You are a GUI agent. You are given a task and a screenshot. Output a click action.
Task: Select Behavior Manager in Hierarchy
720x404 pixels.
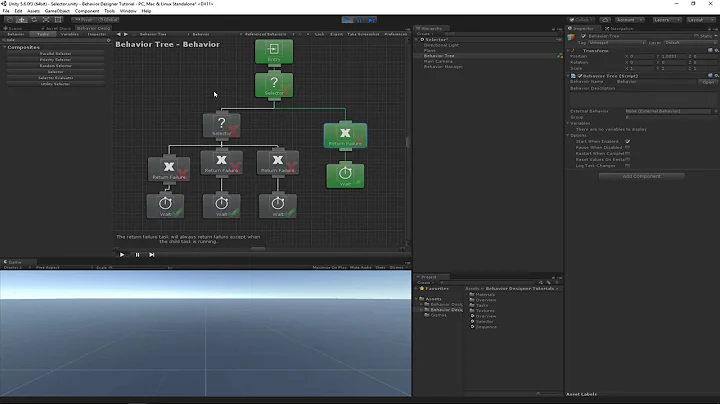pos(443,67)
